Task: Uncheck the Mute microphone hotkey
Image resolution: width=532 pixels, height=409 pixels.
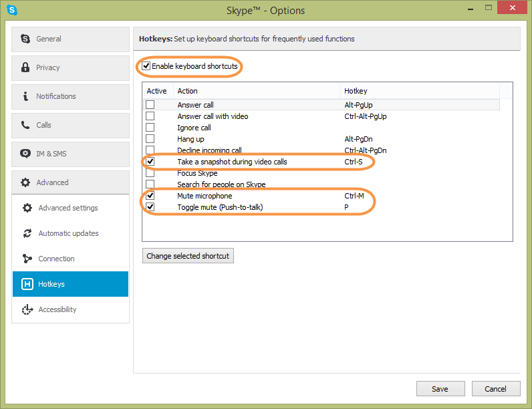Action: 150,196
